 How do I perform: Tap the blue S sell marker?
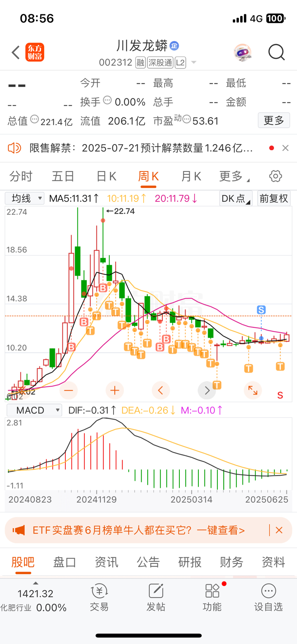[x=261, y=310]
